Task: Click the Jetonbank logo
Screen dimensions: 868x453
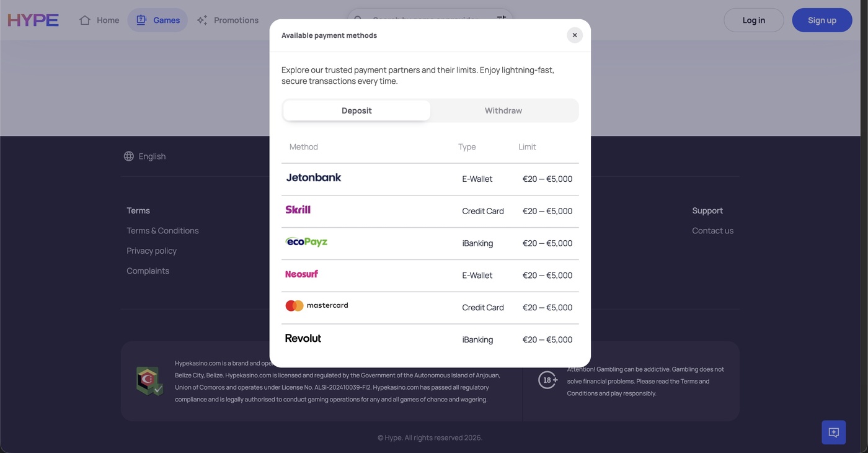Action: (314, 177)
